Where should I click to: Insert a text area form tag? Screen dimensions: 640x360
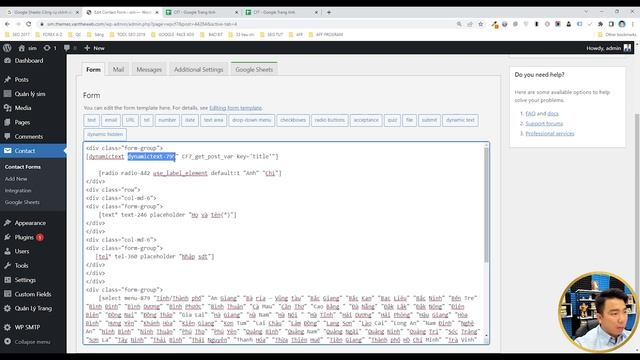click(213, 120)
